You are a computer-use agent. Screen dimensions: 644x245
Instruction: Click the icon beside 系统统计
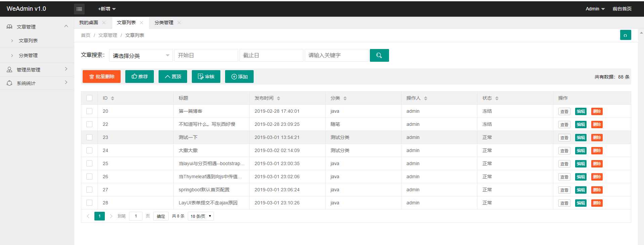click(x=9, y=83)
